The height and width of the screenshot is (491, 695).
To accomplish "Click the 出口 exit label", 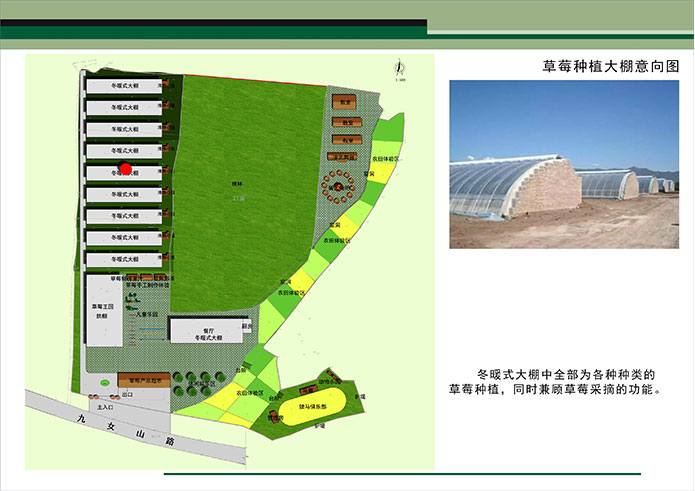I will click(127, 394).
